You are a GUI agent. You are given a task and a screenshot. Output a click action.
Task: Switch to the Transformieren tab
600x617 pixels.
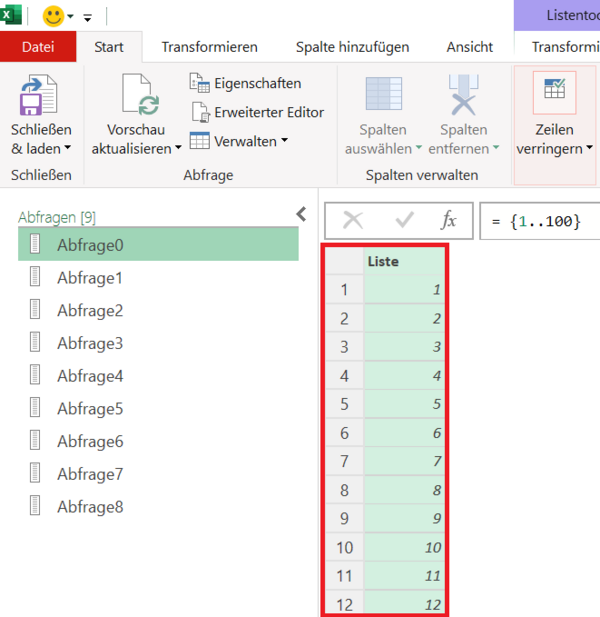point(209,47)
